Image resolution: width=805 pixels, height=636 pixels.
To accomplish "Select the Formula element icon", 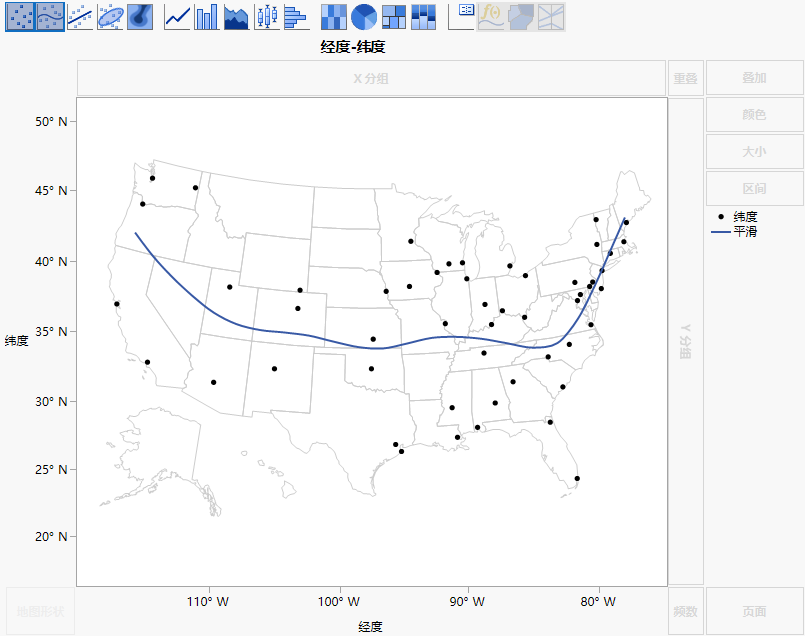I will click(491, 17).
